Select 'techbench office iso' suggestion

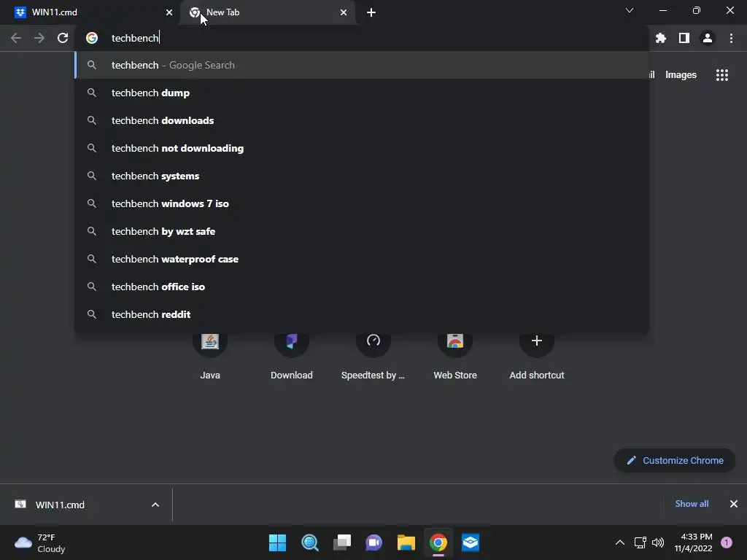pyautogui.click(x=362, y=287)
